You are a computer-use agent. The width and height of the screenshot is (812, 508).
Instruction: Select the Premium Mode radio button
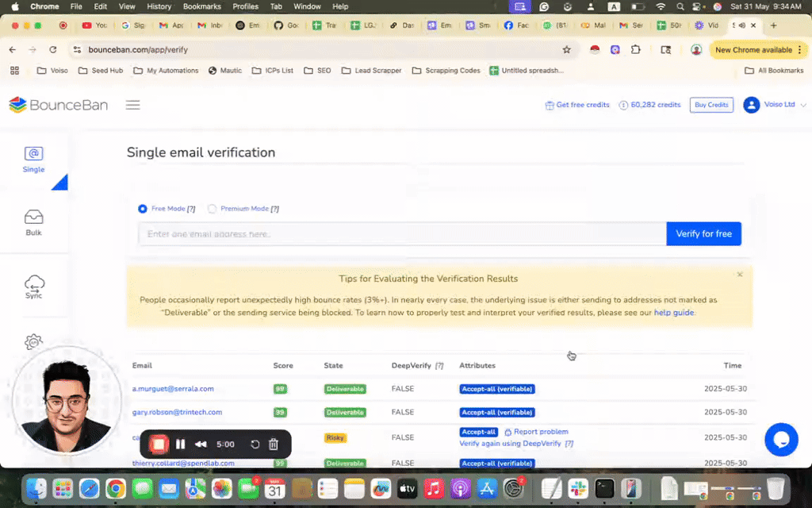[212, 209]
